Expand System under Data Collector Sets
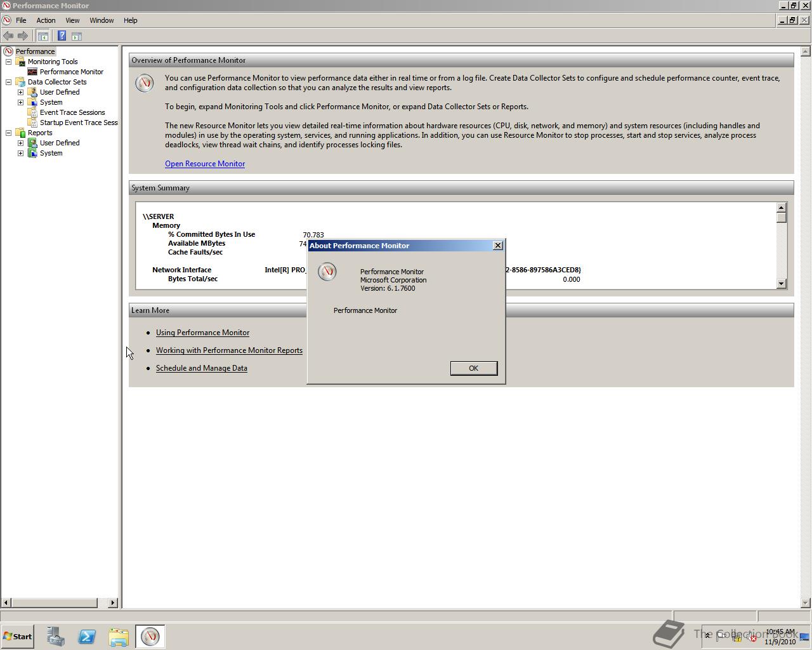The image size is (812, 650). point(20,102)
